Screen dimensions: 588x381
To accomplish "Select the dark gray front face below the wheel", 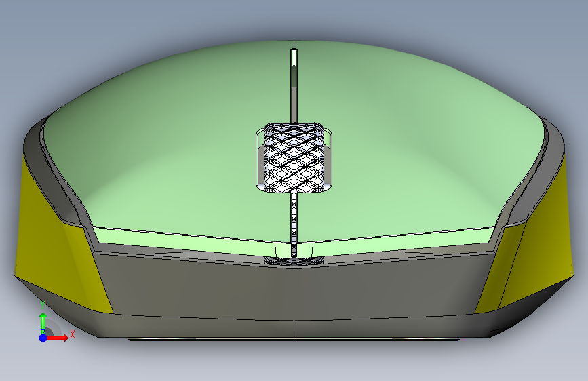I will point(294,289).
